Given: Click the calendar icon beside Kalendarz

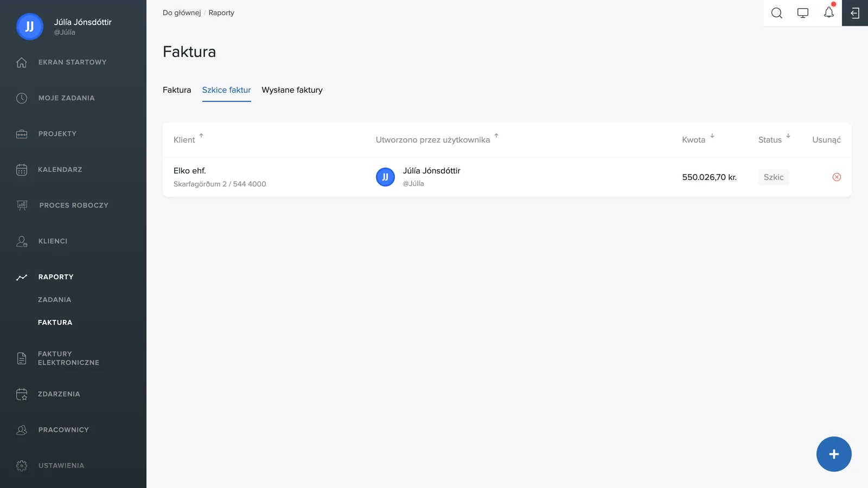Looking at the screenshot, I should click(22, 170).
